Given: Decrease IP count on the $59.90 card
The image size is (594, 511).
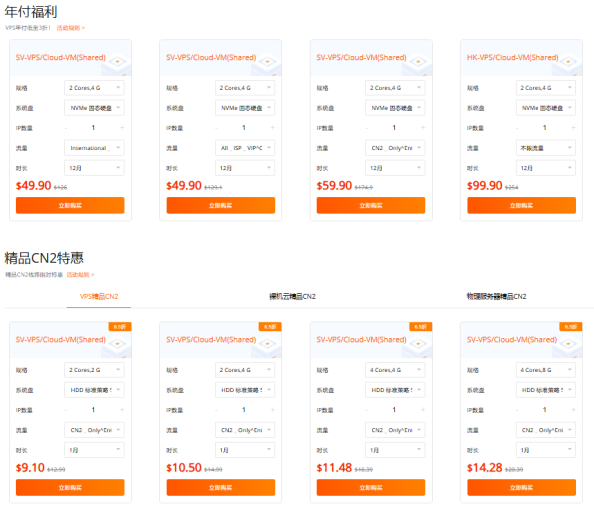Looking at the screenshot, I should (367, 128).
